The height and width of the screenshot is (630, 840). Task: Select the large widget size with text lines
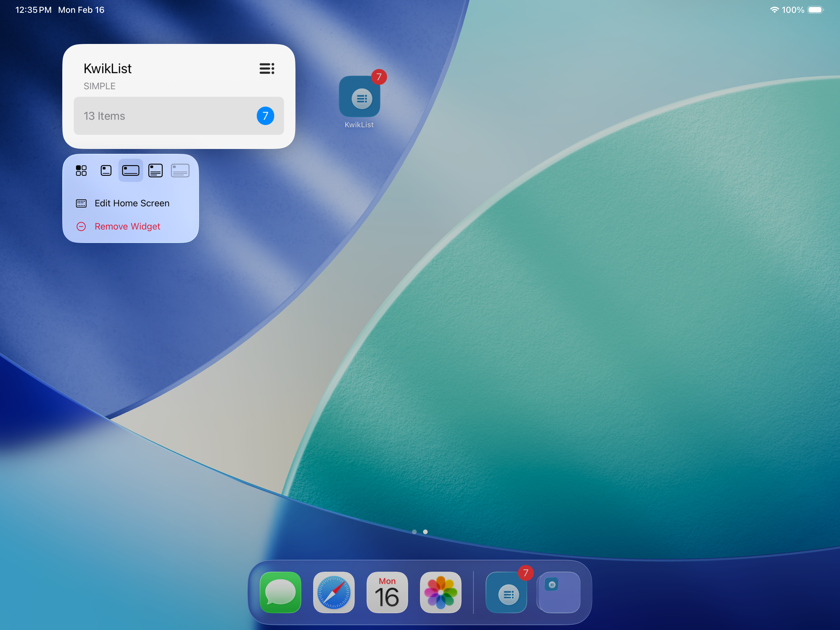pos(155,171)
